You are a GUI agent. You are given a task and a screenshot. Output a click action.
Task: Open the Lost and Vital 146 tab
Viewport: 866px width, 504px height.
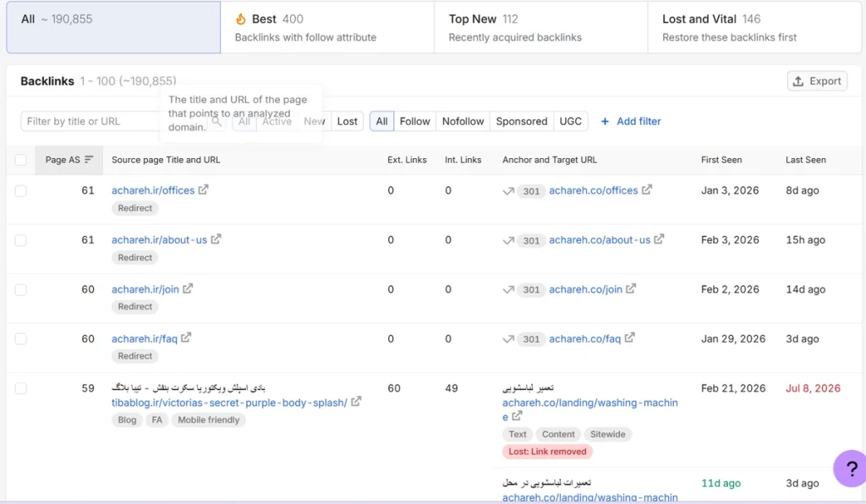coord(754,27)
